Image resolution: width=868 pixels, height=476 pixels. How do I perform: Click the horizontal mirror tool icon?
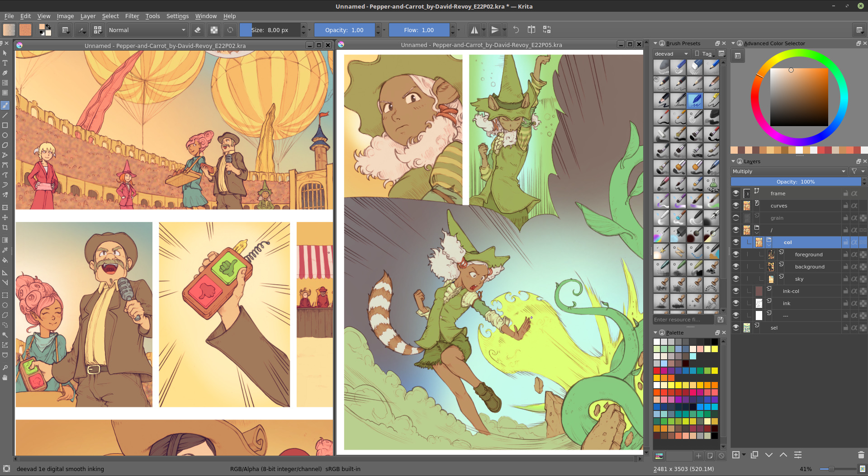click(x=474, y=30)
